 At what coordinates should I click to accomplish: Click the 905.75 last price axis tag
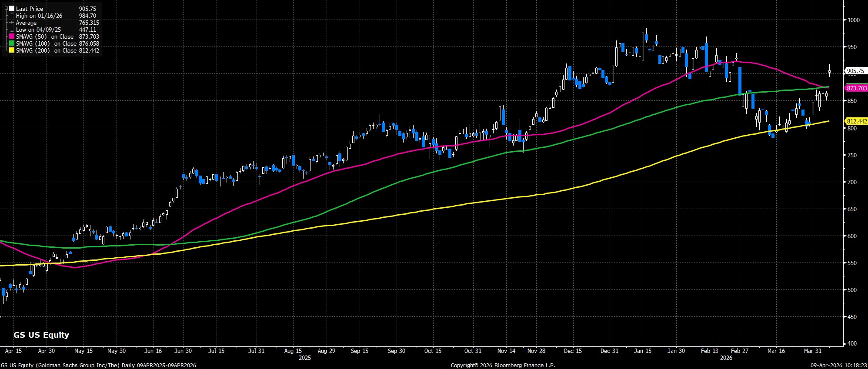coord(855,71)
